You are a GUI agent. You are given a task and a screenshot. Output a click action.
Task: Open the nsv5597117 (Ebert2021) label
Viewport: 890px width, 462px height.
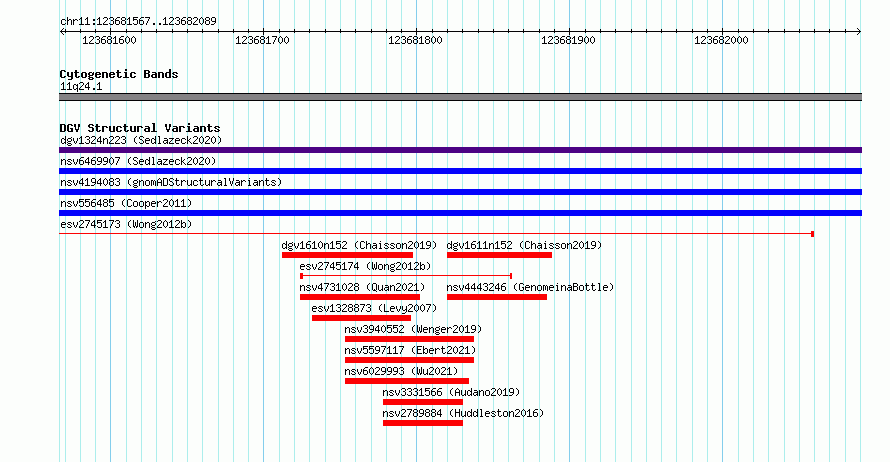410,350
